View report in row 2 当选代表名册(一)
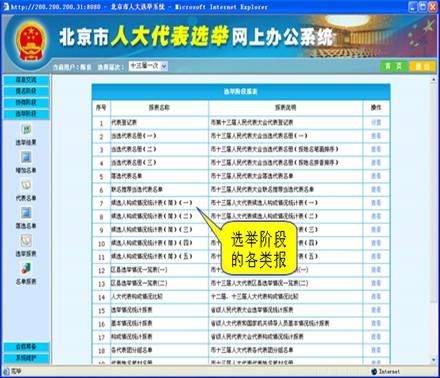This screenshot has width=440, height=378. point(376,136)
